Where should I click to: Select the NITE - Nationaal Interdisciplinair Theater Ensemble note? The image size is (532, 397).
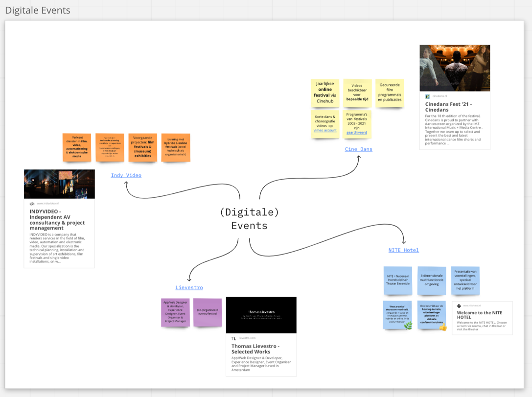[397, 280]
